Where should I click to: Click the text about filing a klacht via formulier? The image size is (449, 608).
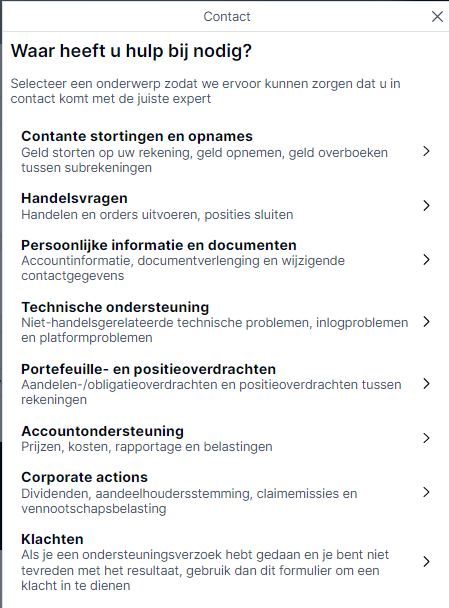[x=205, y=570]
